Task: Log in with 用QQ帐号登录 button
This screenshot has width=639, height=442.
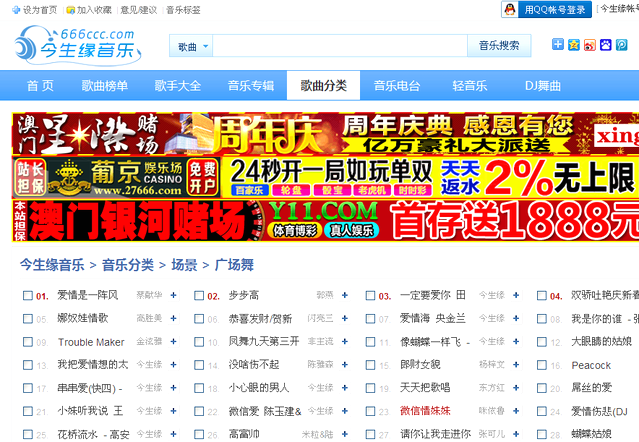Action: [545, 10]
